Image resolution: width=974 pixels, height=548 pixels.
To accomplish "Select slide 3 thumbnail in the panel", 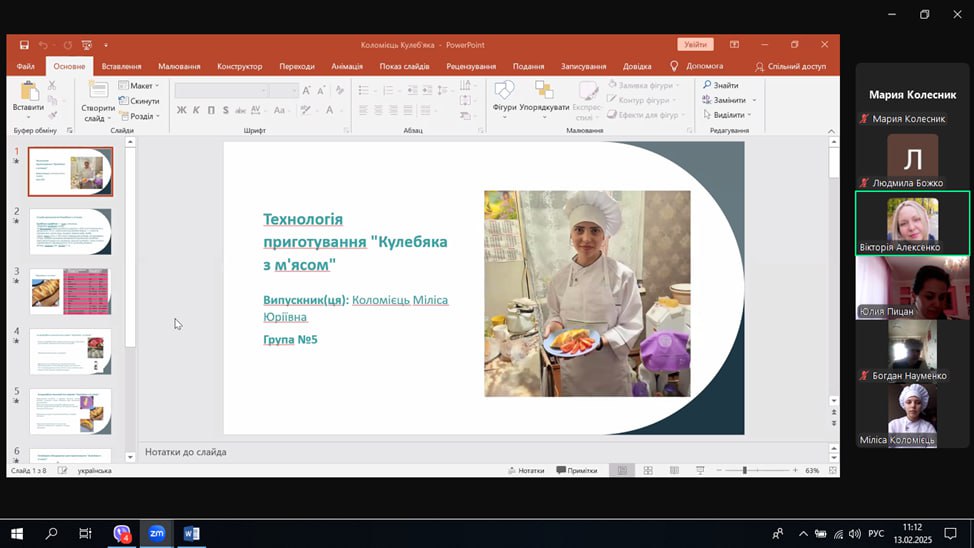I will point(70,291).
